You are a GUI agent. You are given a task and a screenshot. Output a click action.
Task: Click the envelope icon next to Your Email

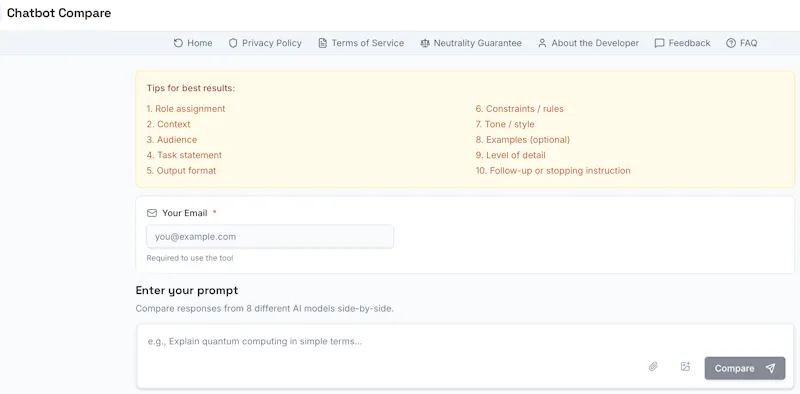click(152, 213)
